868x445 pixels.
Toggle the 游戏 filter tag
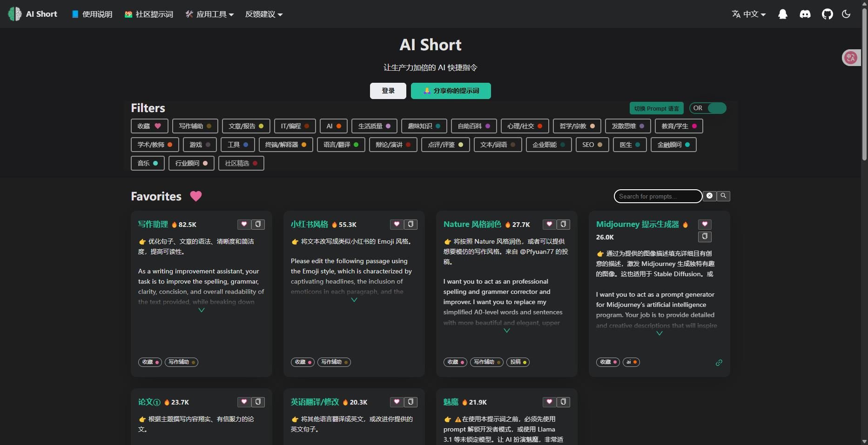200,145
